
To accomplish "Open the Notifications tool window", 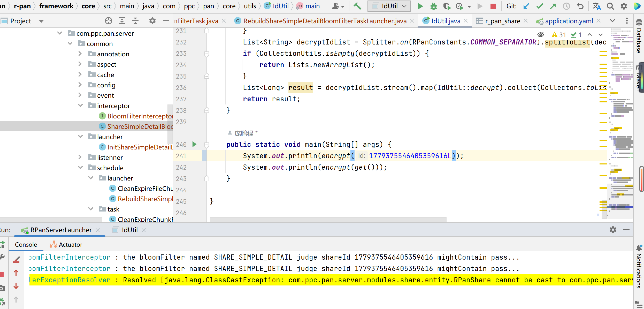I will (x=639, y=267).
